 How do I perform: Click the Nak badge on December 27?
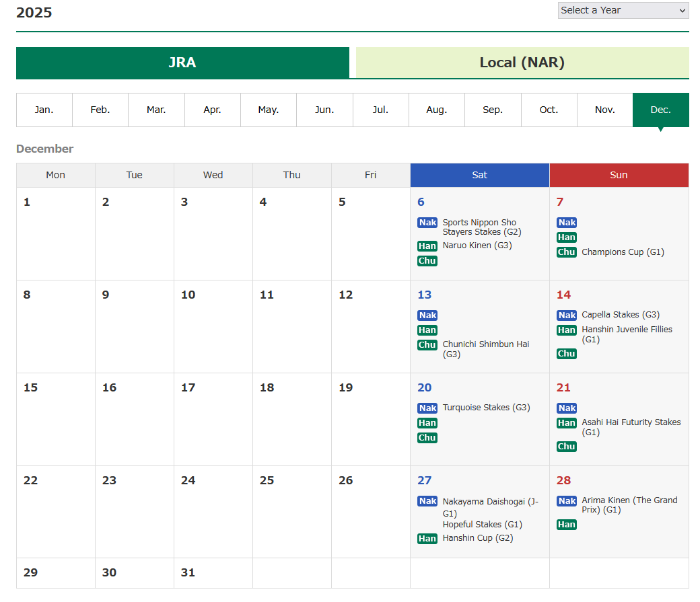point(427,501)
